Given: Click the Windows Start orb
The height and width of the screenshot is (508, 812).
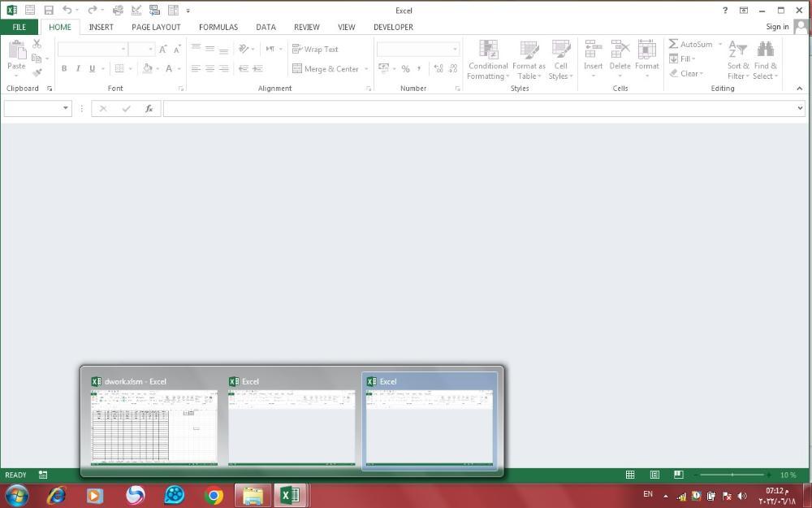Looking at the screenshot, I should [16, 496].
